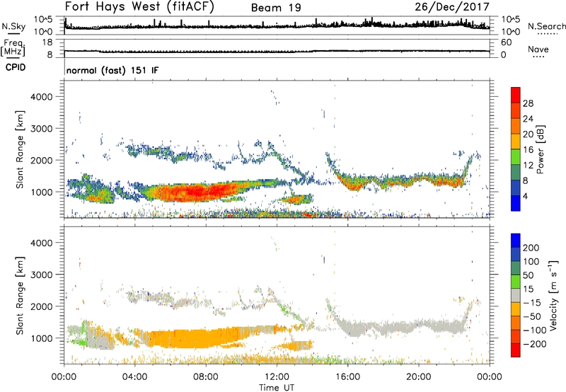The image size is (566, 392).
Task: Click the '08:00' time tick label
Action: pos(206,377)
